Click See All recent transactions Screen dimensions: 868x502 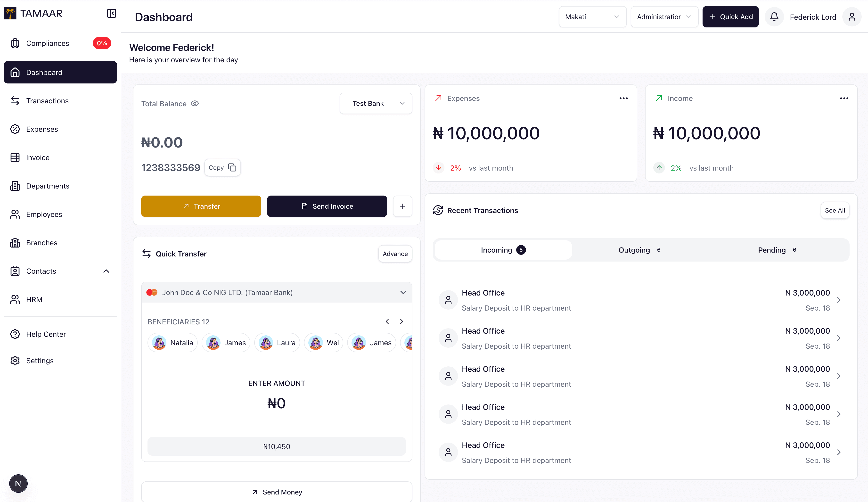pyautogui.click(x=835, y=211)
